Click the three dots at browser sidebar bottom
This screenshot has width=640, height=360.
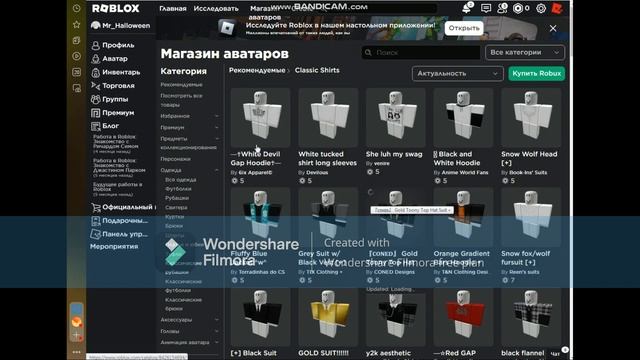pos(76,351)
